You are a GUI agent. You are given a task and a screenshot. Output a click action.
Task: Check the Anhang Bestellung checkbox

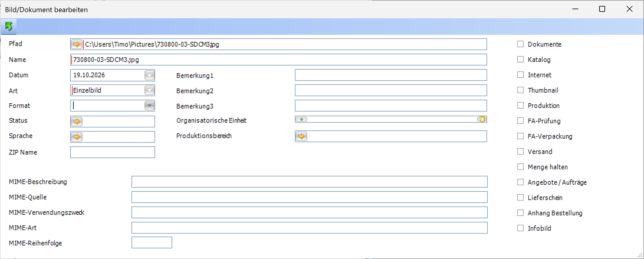click(520, 213)
